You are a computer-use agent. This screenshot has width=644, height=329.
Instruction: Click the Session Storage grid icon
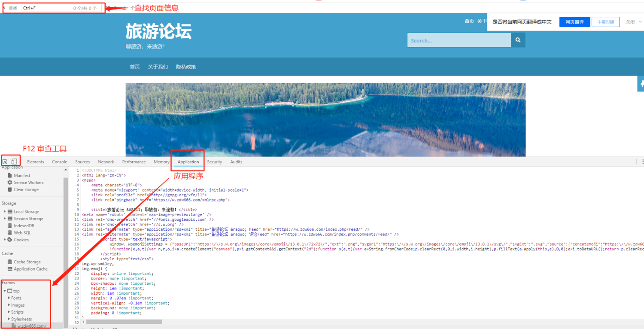click(10, 219)
